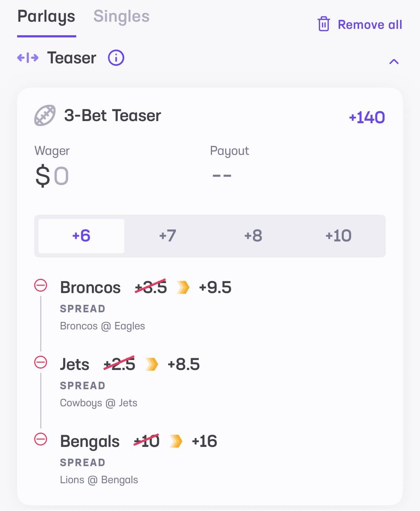This screenshot has height=511, width=420.
Task: Select the +7 teaser points option
Action: [167, 235]
